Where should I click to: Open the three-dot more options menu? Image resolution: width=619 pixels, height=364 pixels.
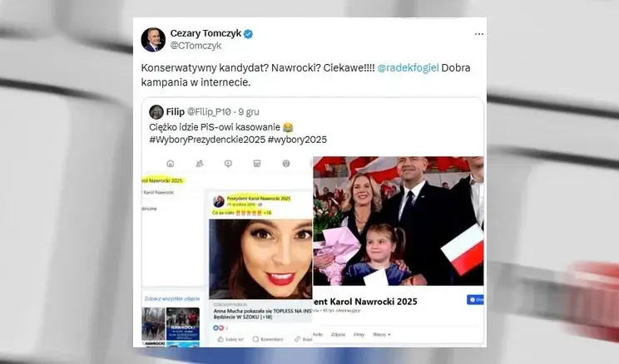(479, 34)
